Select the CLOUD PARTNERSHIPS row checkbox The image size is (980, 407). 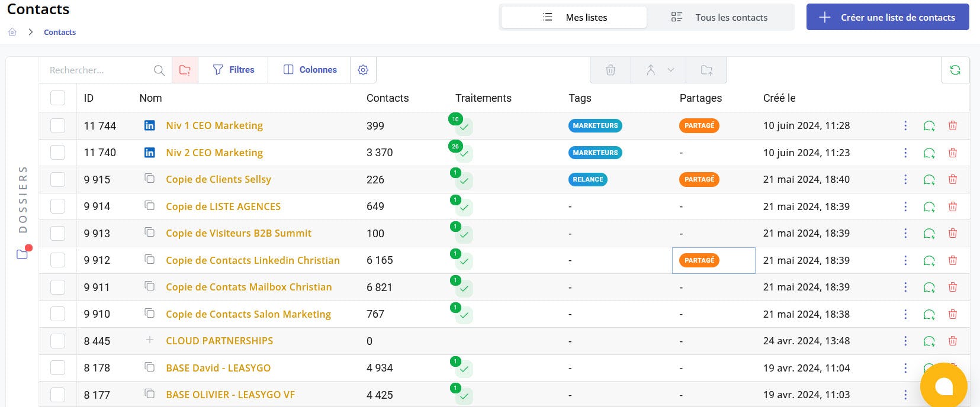[57, 341]
